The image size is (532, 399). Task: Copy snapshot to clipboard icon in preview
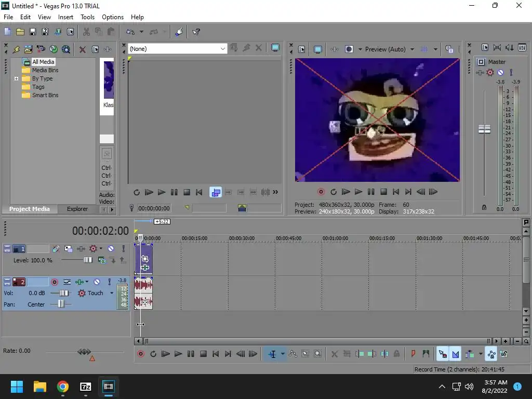point(449,49)
